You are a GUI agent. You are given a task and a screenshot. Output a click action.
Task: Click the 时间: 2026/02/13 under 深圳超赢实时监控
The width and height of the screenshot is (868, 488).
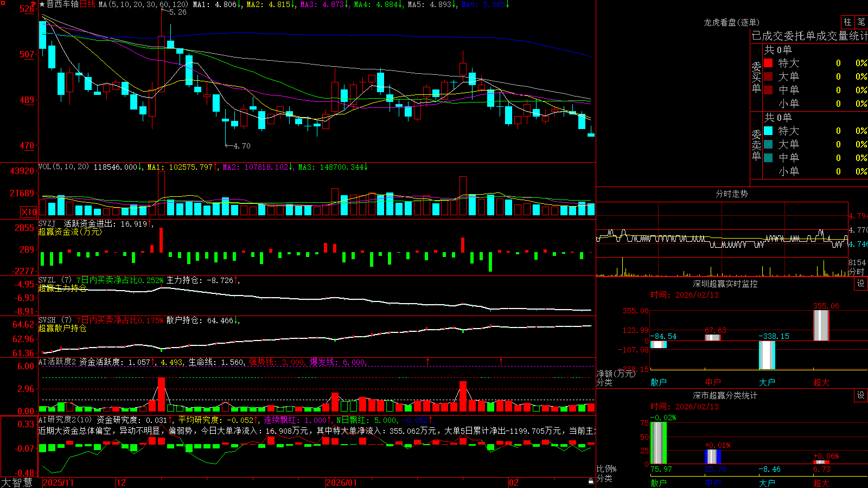(x=685, y=295)
